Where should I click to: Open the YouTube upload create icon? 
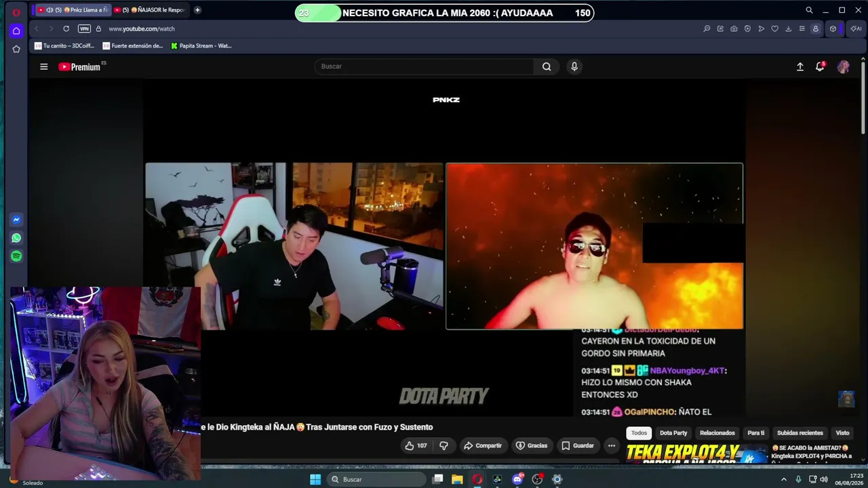click(800, 66)
